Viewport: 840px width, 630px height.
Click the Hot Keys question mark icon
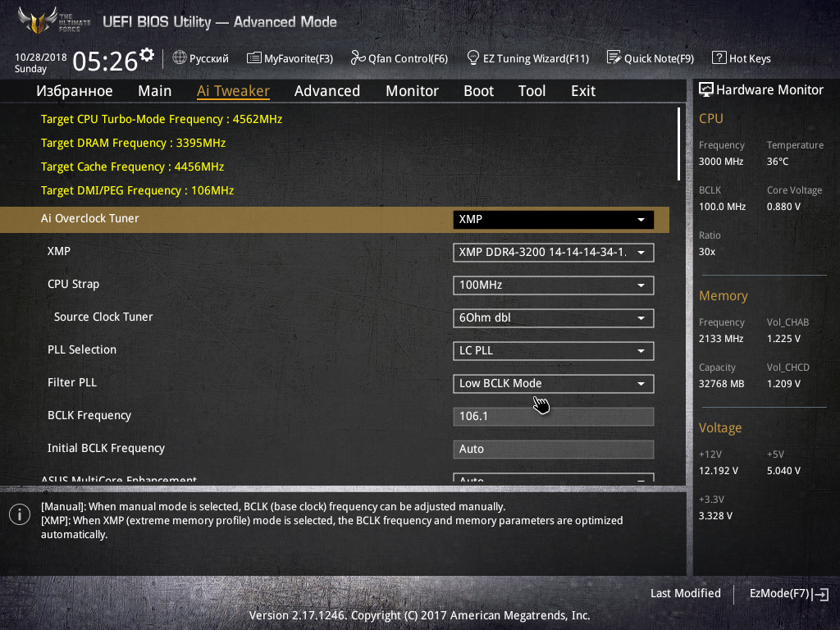[719, 58]
